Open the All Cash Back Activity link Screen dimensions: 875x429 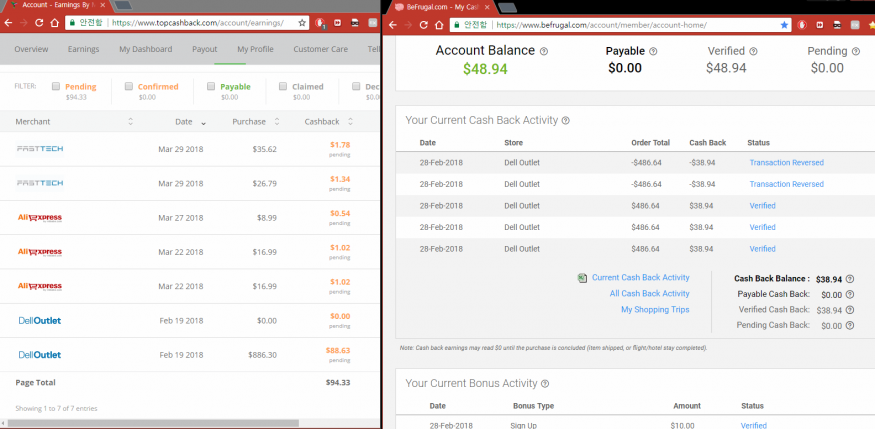(649, 293)
